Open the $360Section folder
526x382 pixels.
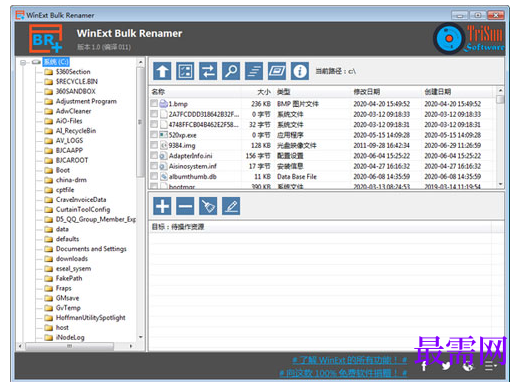73,71
